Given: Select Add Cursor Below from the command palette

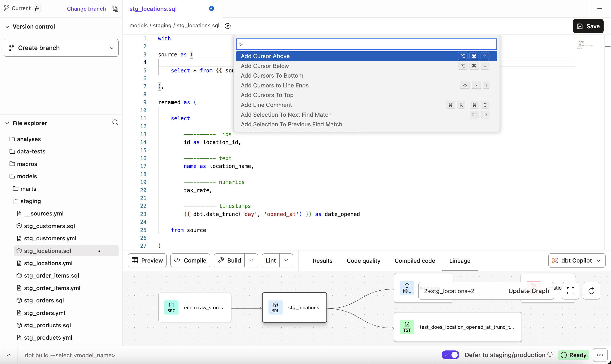Looking at the screenshot, I should 265,66.
